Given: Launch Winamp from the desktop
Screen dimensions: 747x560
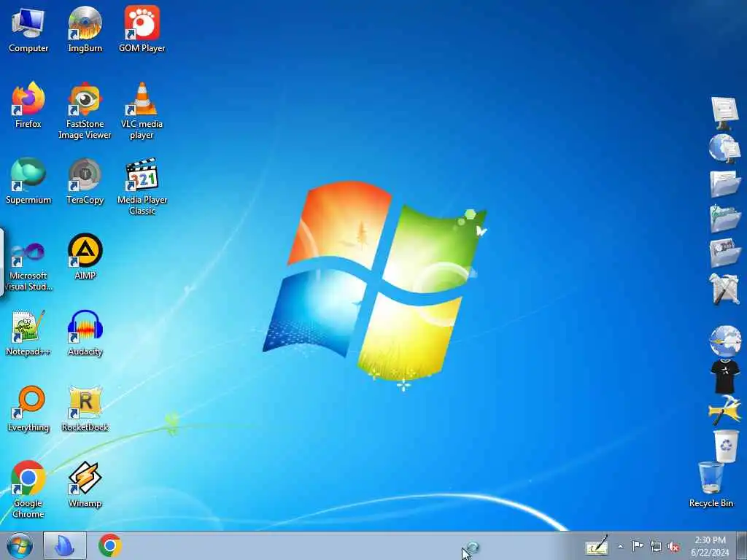Looking at the screenshot, I should (x=85, y=484).
